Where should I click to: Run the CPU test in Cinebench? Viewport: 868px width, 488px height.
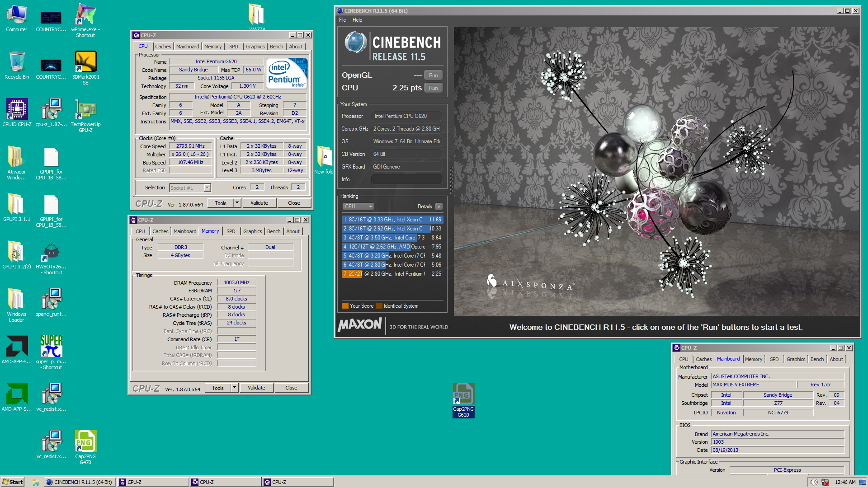433,88
